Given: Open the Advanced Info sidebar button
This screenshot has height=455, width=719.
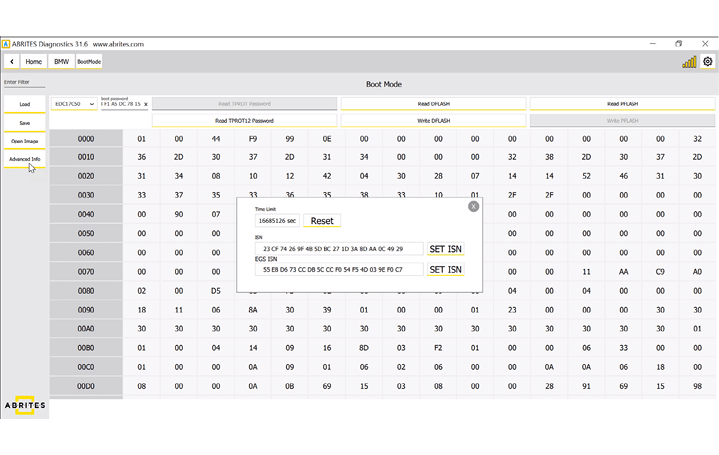Looking at the screenshot, I should 25,159.
